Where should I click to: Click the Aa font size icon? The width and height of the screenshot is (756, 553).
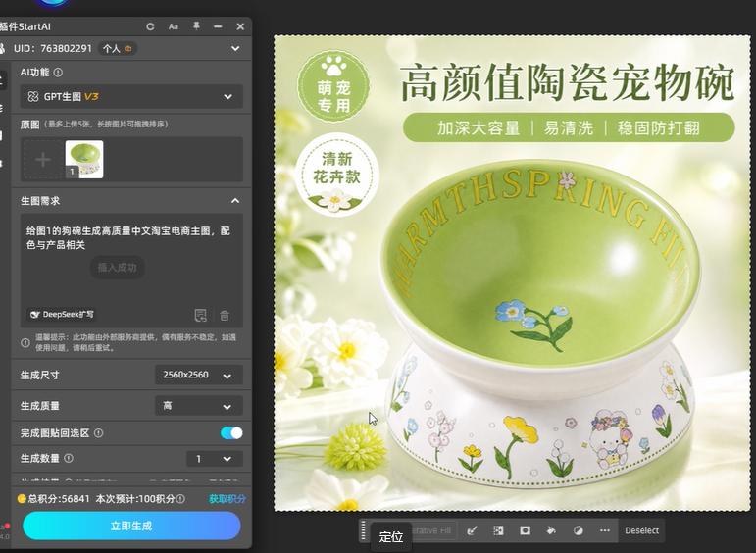coord(174,26)
